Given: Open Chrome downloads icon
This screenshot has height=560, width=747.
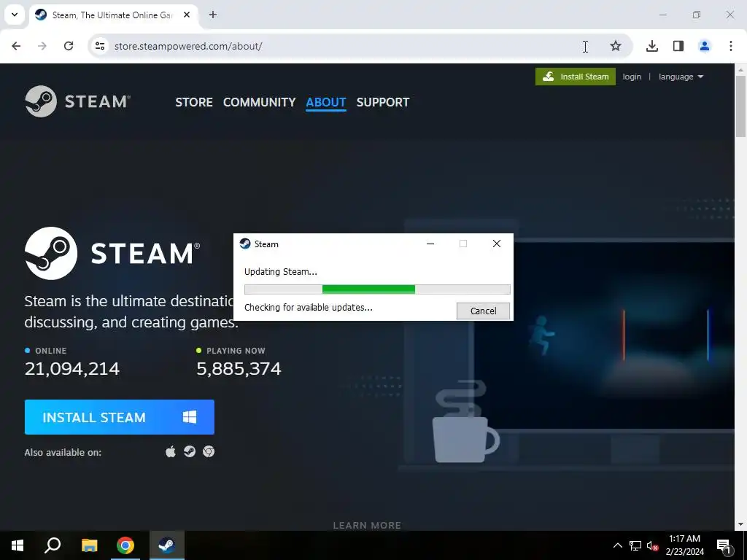Looking at the screenshot, I should tap(652, 46).
